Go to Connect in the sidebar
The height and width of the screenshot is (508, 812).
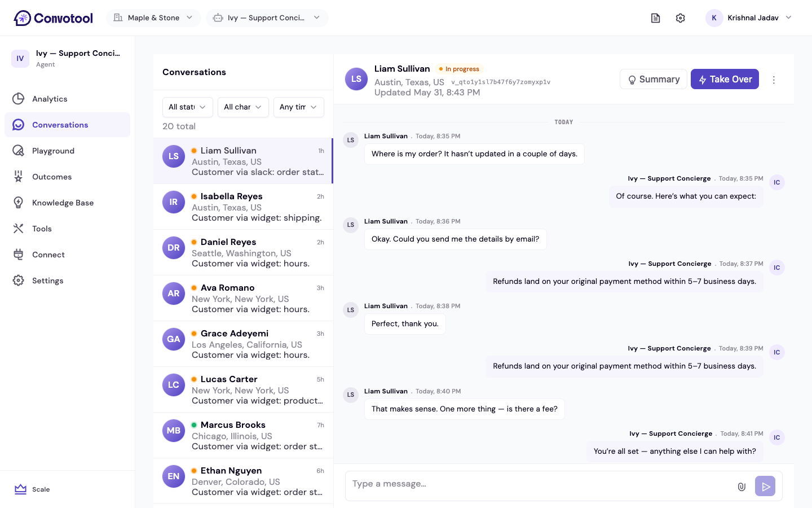[x=68, y=255]
